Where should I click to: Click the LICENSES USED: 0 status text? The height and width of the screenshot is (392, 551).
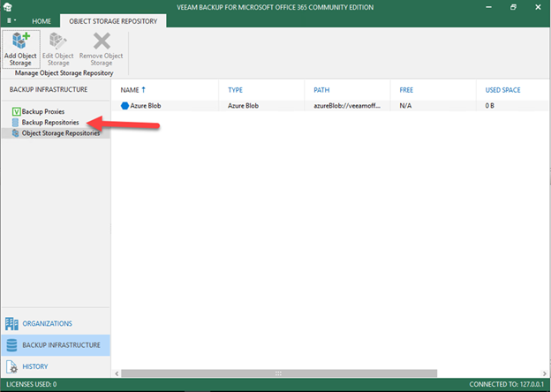(x=32, y=385)
